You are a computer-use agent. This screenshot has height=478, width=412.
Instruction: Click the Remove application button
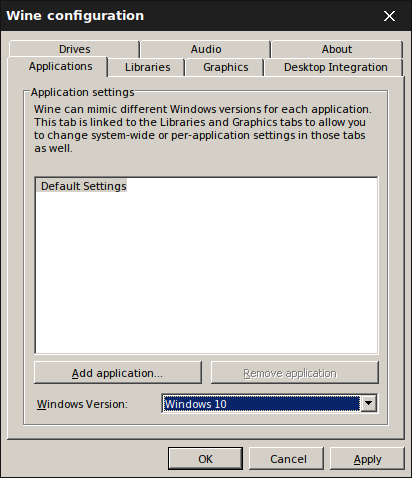click(x=295, y=373)
